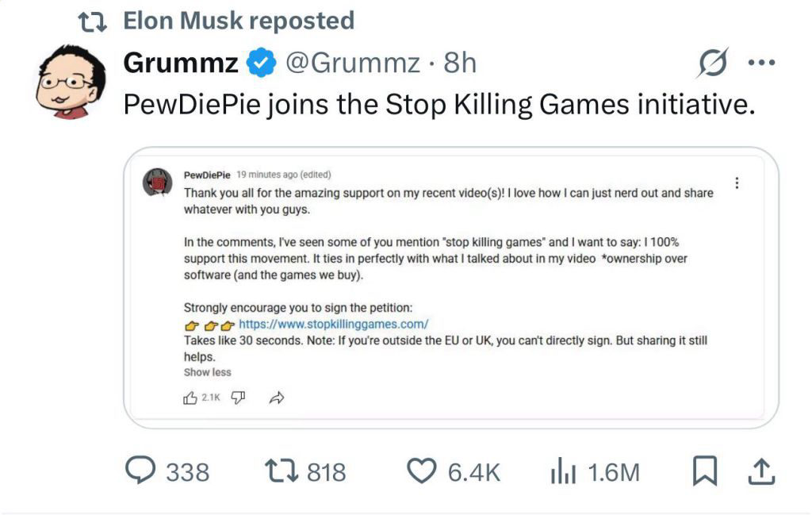Click the Elon Musk reposted label

(x=239, y=21)
